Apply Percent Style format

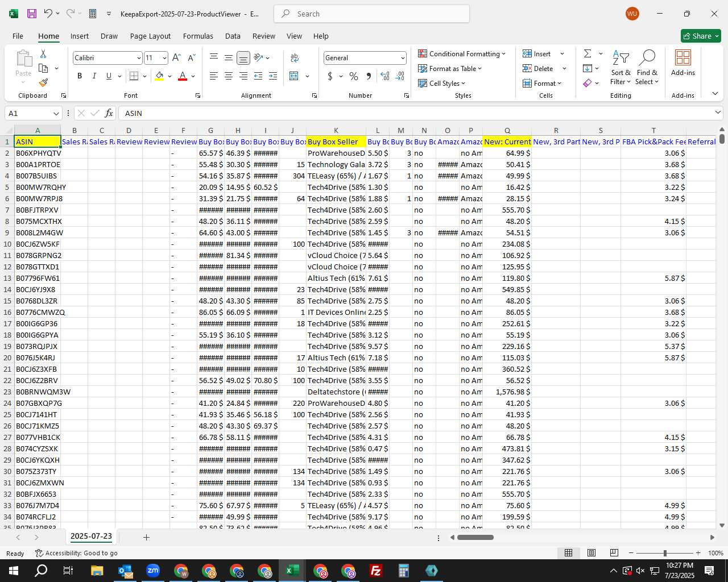354,76
